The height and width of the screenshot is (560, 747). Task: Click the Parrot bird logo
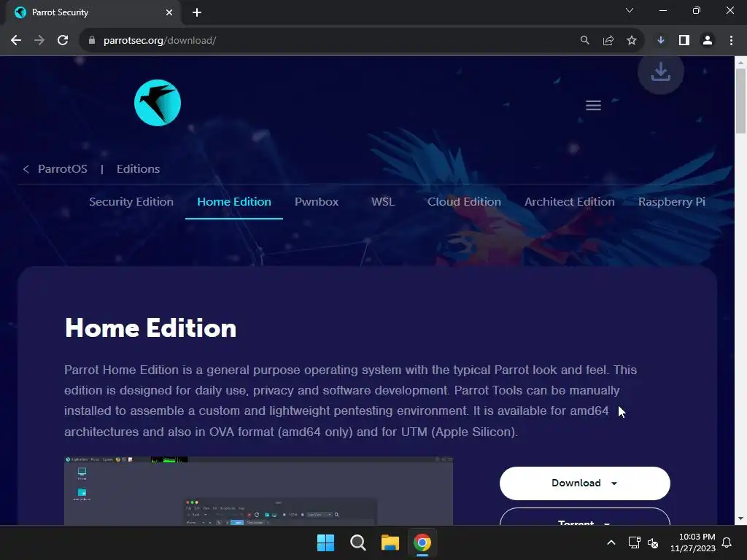[158, 103]
